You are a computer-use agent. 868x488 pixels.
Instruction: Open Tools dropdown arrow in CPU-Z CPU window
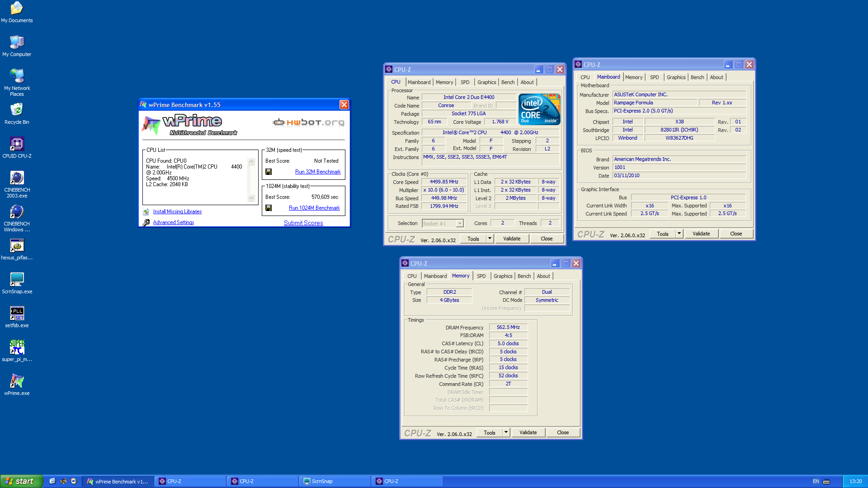point(490,239)
